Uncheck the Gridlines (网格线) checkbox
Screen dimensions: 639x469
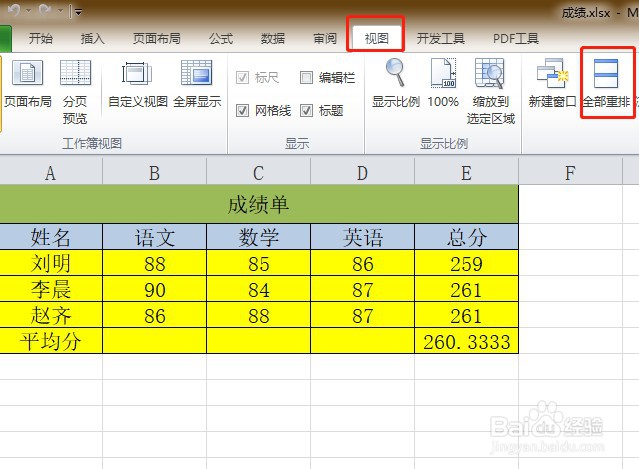pyautogui.click(x=242, y=110)
